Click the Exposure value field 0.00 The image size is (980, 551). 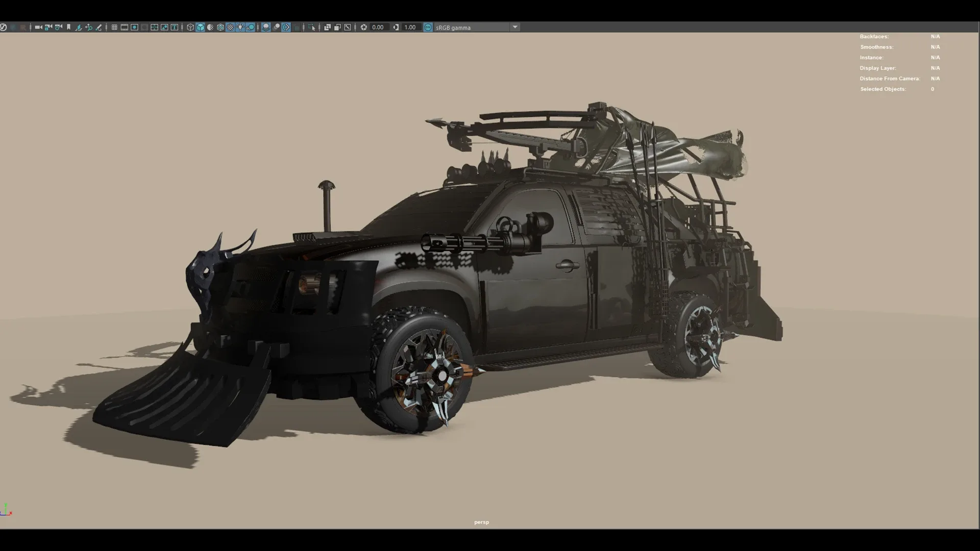378,27
